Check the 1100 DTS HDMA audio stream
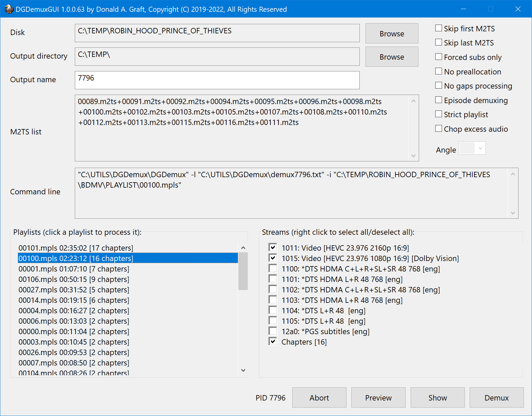This screenshot has width=532, height=416. tap(273, 268)
